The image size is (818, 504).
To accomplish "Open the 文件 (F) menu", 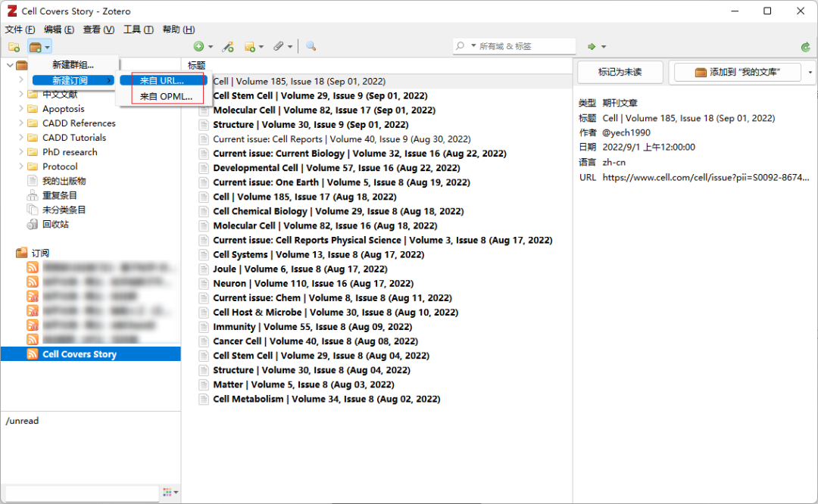I will coord(20,30).
